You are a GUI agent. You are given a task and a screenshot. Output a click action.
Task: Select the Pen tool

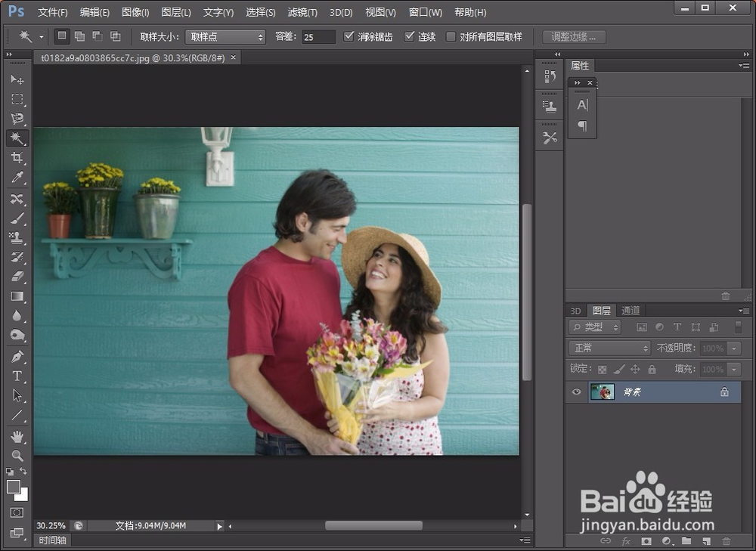coord(17,357)
